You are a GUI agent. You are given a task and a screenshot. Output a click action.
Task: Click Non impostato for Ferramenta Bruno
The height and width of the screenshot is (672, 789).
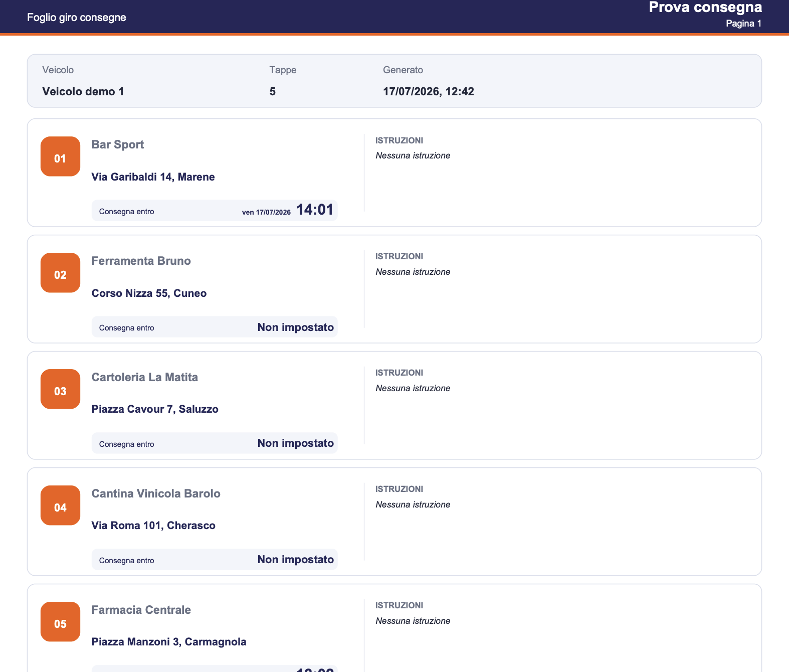tap(296, 327)
